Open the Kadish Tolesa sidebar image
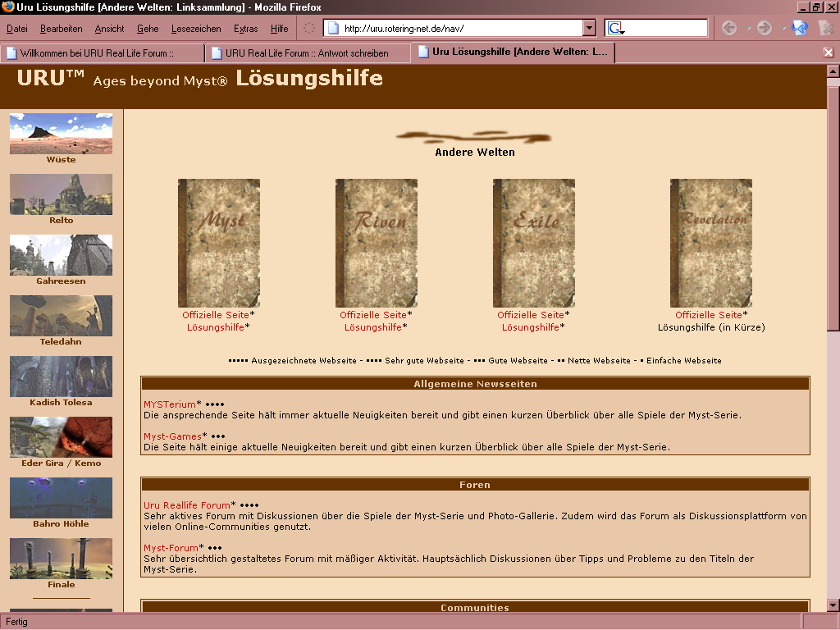 [x=61, y=377]
